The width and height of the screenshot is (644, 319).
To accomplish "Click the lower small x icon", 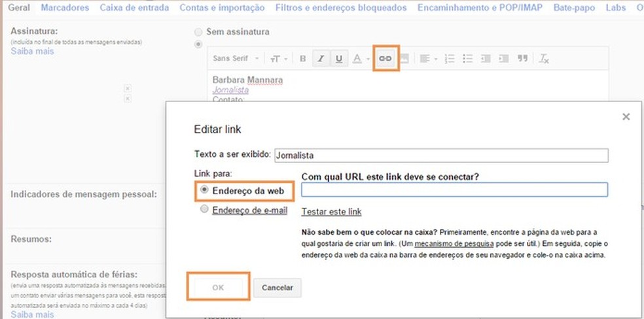I will 128,99.
